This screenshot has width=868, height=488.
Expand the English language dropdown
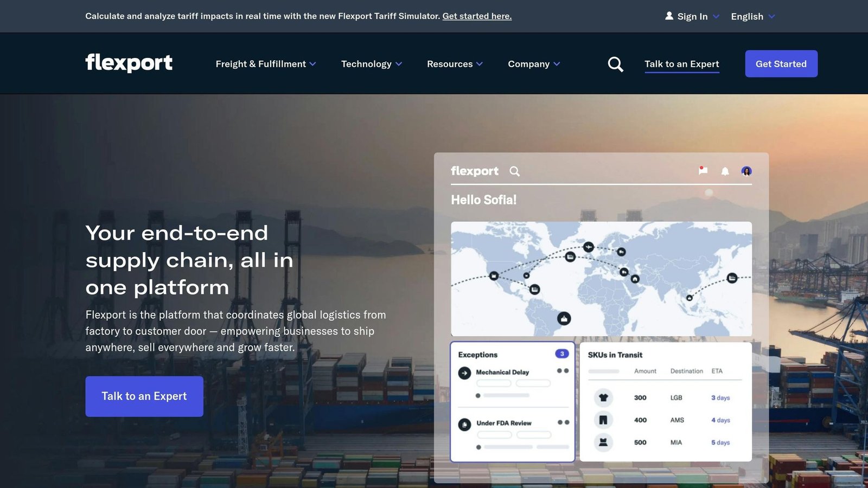coord(752,16)
